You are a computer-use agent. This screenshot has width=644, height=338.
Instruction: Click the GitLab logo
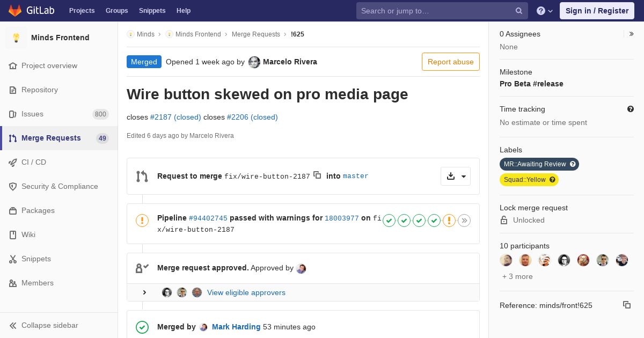pyautogui.click(x=31, y=11)
